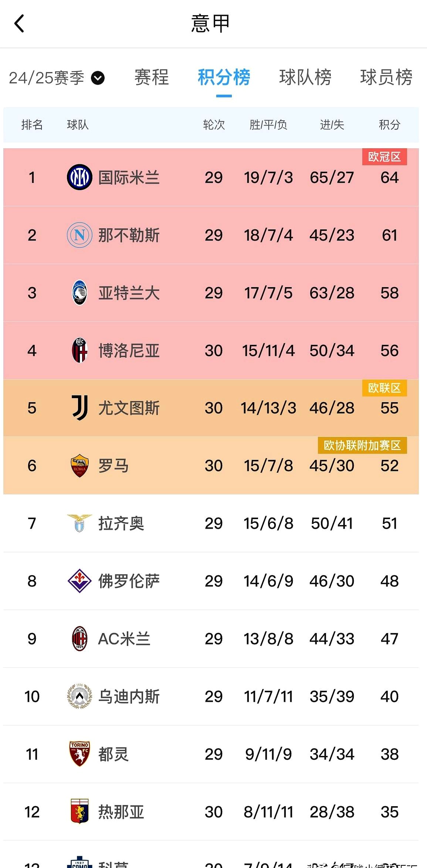Click the 尤文图斯 logo
Viewport: 427px width, 868px height.
(x=79, y=408)
